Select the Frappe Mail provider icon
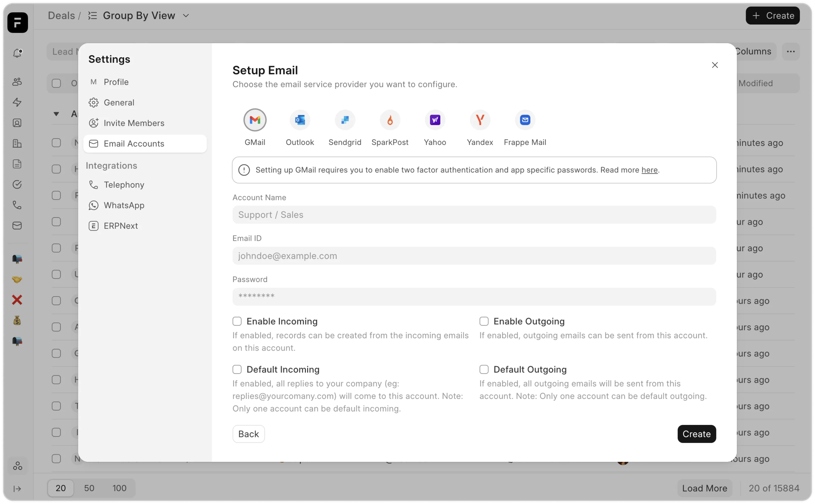The width and height of the screenshot is (815, 504). coord(525,120)
